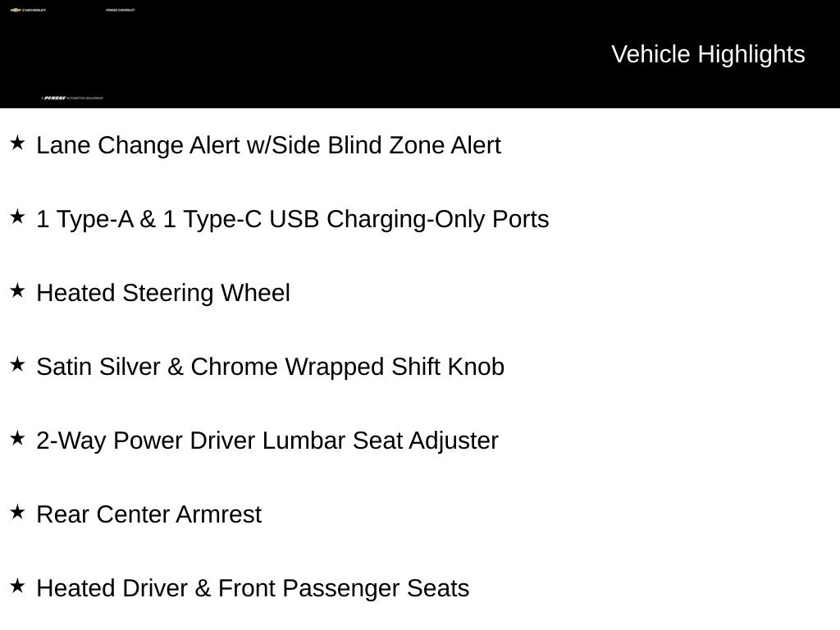Click the black header banner area

click(x=420, y=54)
